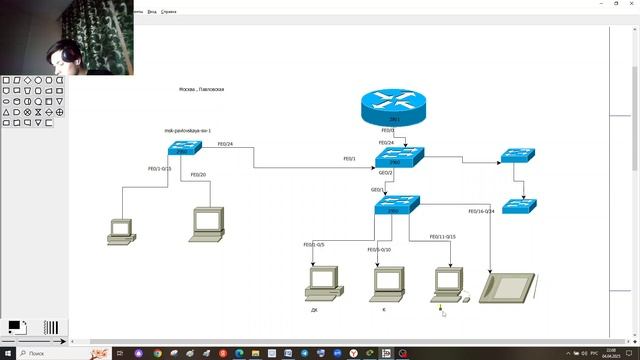Image resolution: width=640 pixels, height=360 pixels.
Task: Click the taskbar search box Поиск
Action: pos(64,353)
